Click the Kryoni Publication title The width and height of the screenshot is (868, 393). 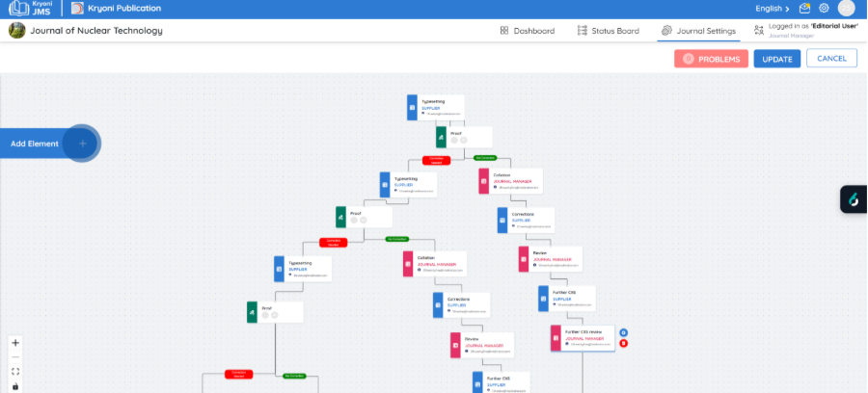pyautogui.click(x=124, y=9)
